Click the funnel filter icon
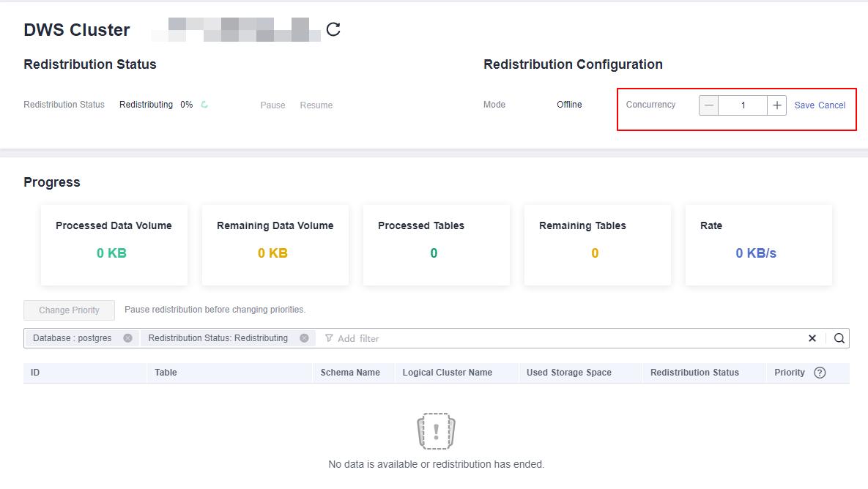Image resolution: width=868 pixels, height=489 pixels. point(329,338)
